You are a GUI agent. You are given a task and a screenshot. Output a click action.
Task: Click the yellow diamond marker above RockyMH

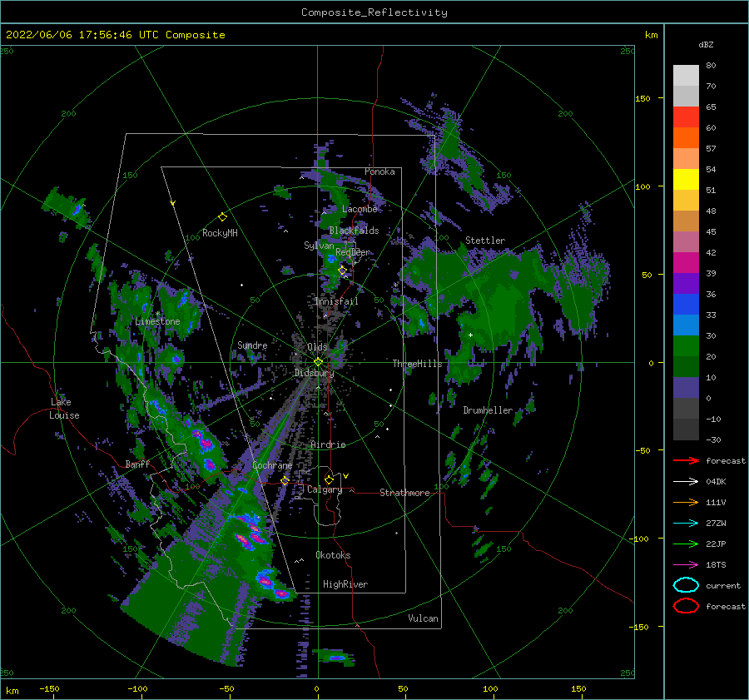[222, 217]
